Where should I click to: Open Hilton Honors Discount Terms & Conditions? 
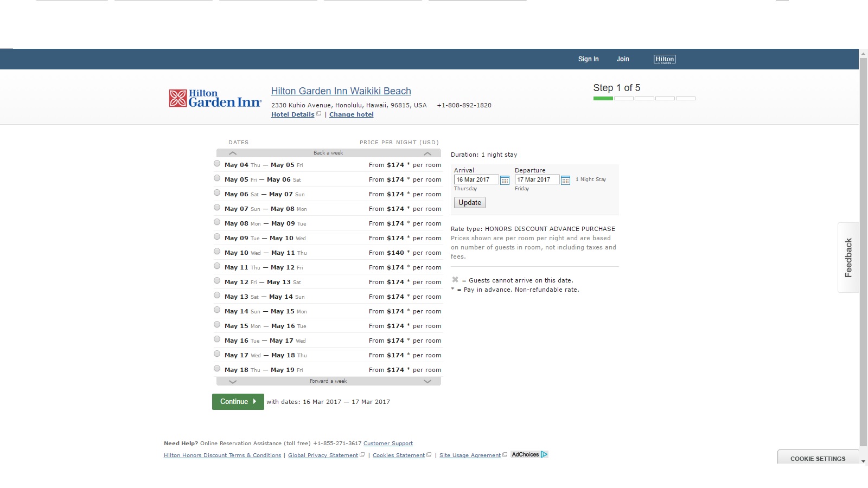[x=222, y=455]
